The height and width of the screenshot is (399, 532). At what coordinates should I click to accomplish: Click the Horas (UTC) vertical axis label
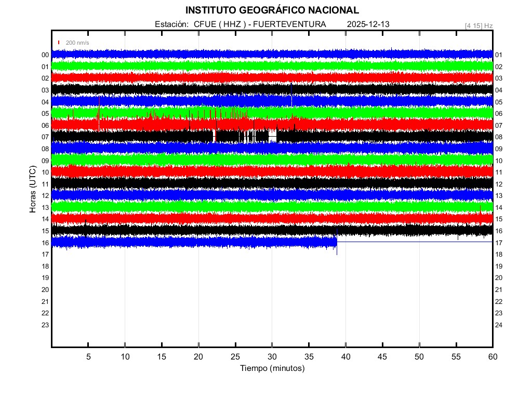[x=33, y=190]
